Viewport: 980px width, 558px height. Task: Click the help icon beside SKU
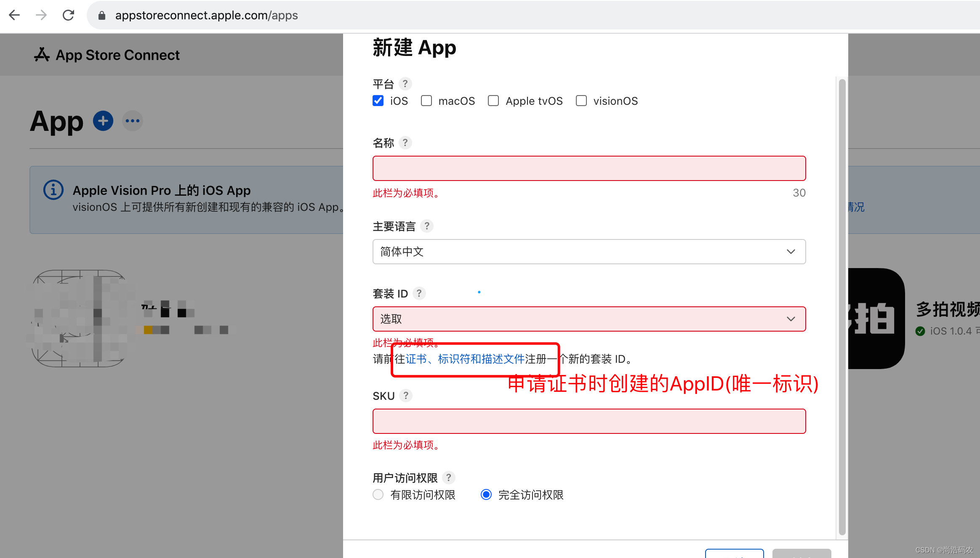click(406, 396)
